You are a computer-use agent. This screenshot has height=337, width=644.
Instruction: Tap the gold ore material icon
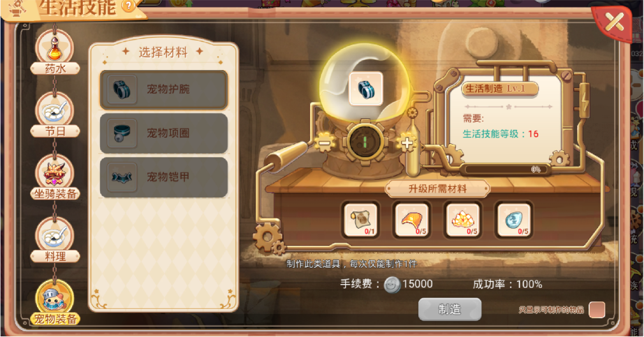coord(462,220)
